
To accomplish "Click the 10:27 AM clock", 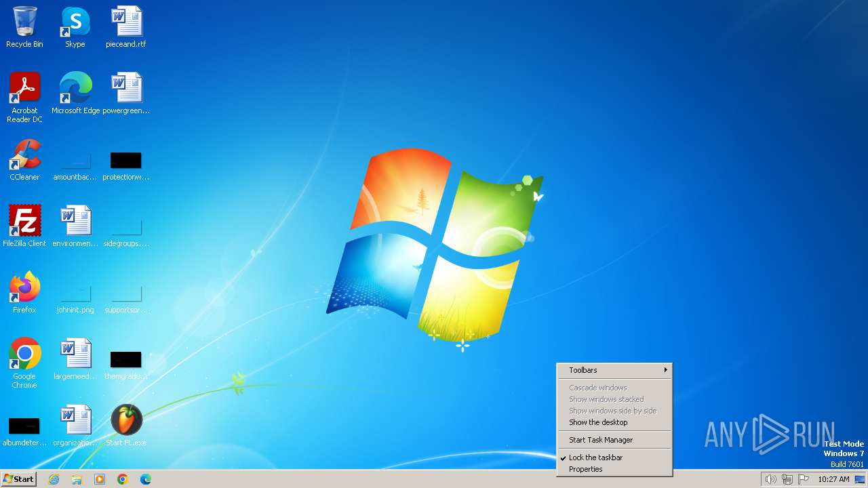I will pyautogui.click(x=833, y=479).
